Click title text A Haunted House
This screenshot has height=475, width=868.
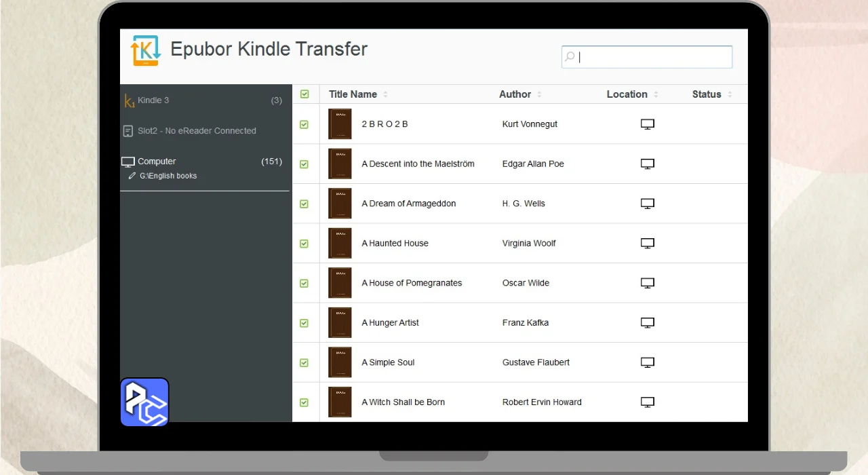[x=395, y=244]
